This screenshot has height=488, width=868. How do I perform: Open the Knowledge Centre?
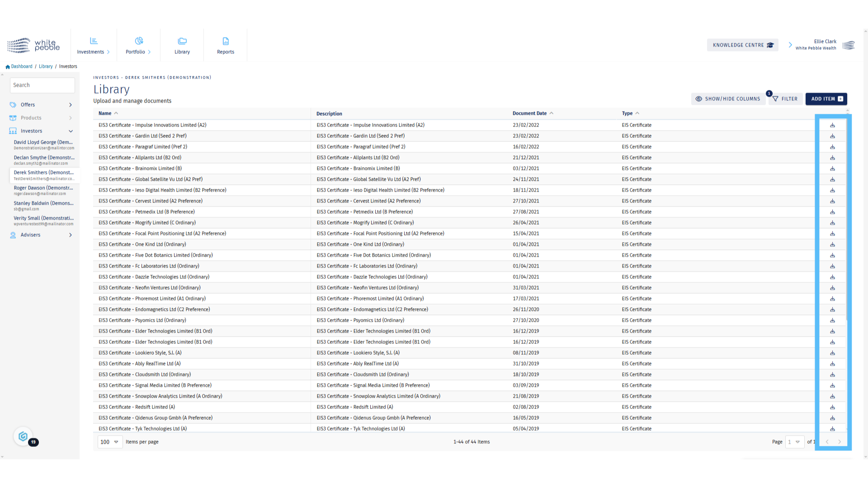[743, 45]
